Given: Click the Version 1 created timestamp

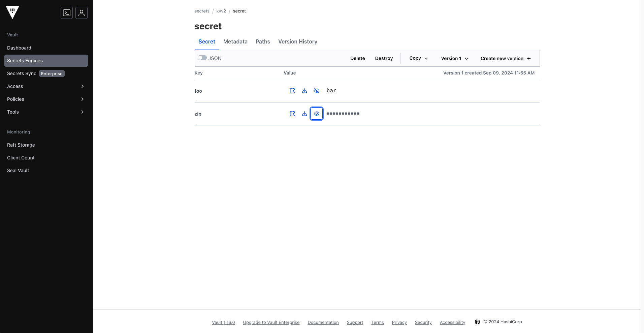Looking at the screenshot, I should click(x=489, y=73).
